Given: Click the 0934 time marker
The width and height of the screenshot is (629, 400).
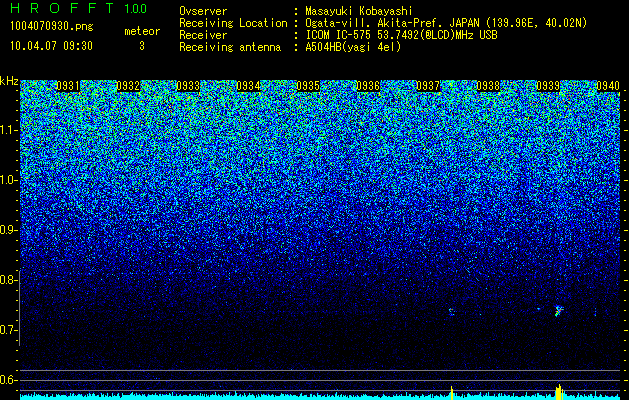Looking at the screenshot, I should tap(248, 86).
